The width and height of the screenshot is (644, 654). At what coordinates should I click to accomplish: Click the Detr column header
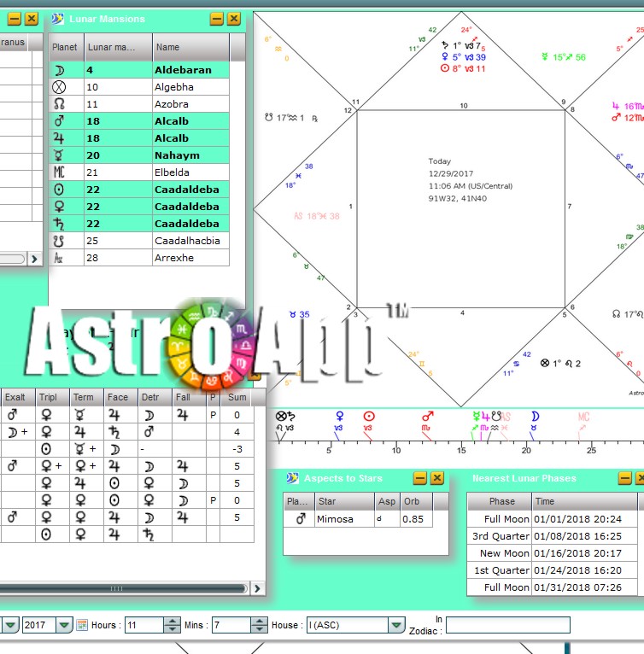[x=155, y=397]
